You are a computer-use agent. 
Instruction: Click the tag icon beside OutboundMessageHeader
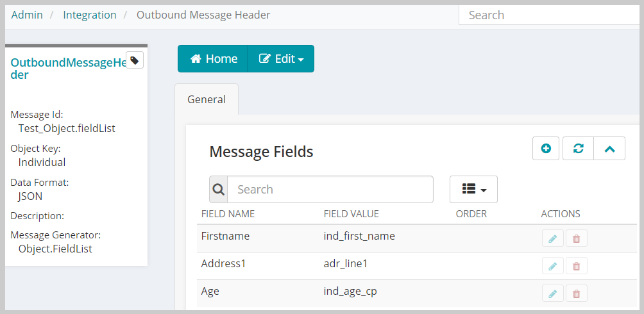point(134,60)
